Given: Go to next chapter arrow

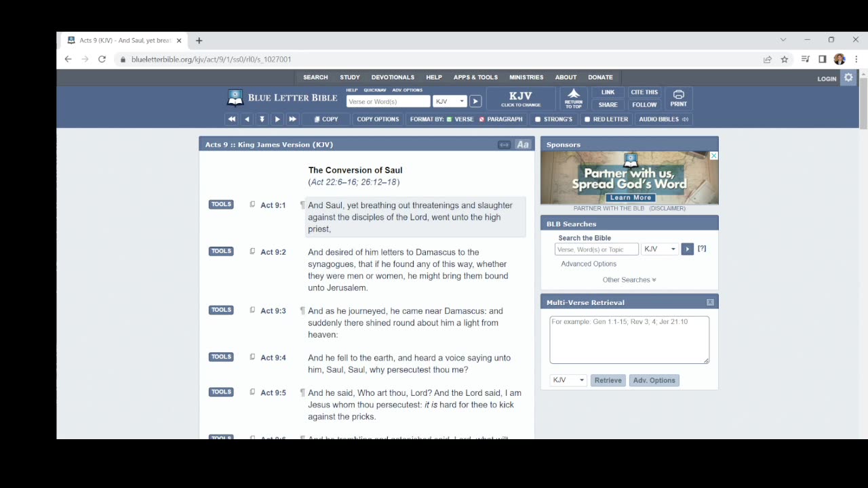Looking at the screenshot, I should (x=277, y=119).
